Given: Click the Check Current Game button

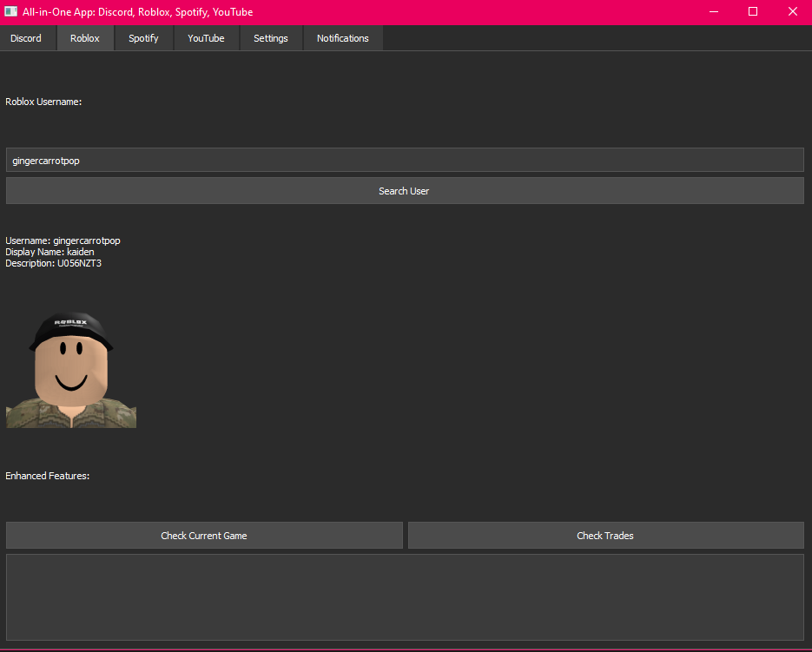Looking at the screenshot, I should pos(204,536).
